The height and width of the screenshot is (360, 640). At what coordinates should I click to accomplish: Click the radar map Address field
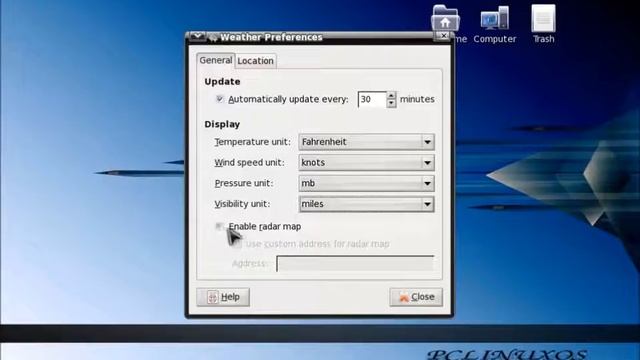(x=355, y=263)
